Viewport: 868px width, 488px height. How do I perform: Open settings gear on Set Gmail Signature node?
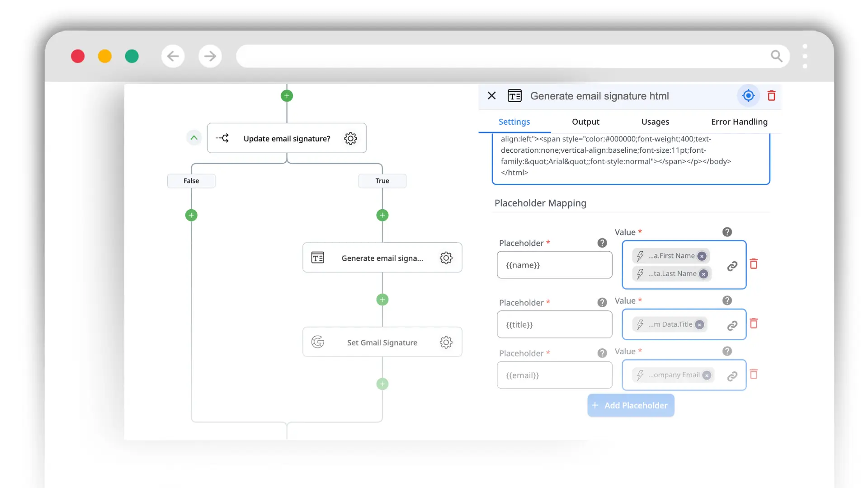(446, 343)
